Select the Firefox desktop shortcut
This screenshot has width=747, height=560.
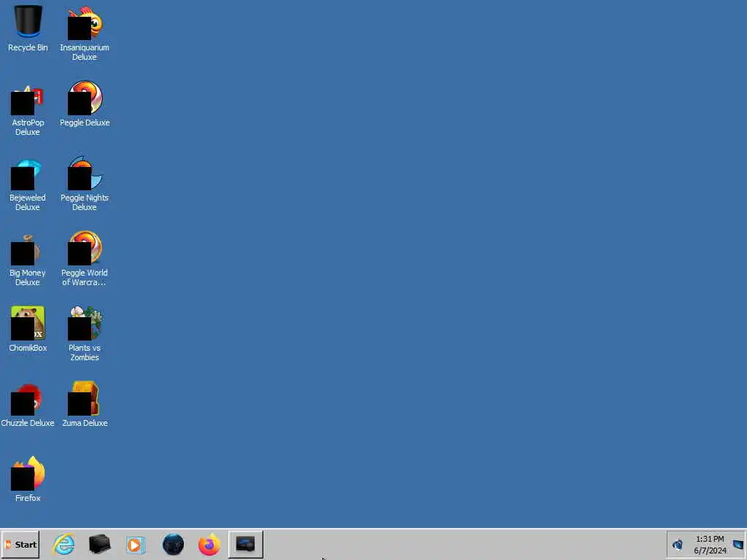pos(28,479)
